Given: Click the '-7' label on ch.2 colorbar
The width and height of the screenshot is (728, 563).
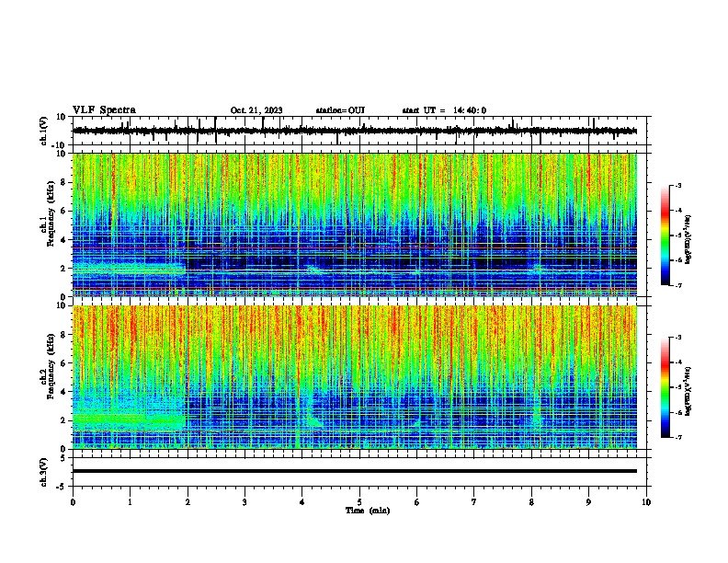Looking at the screenshot, I should pyautogui.click(x=677, y=437).
